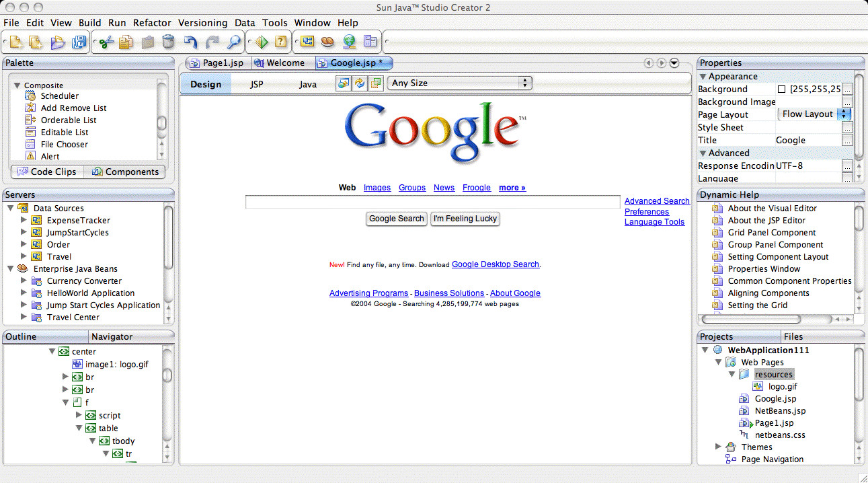Collapse the Enterprise Java Beans node

[11, 268]
